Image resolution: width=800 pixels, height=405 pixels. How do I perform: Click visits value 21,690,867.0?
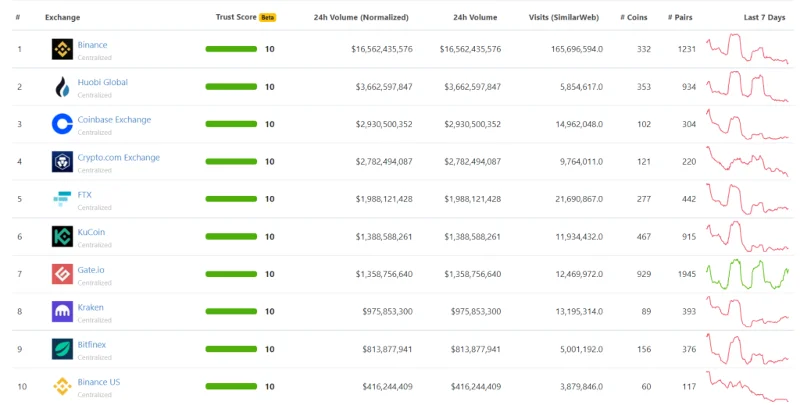(579, 199)
